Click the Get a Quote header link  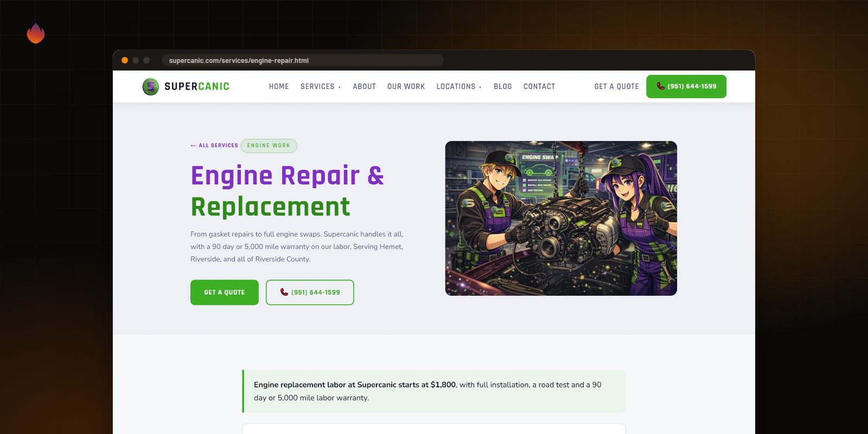click(x=617, y=86)
